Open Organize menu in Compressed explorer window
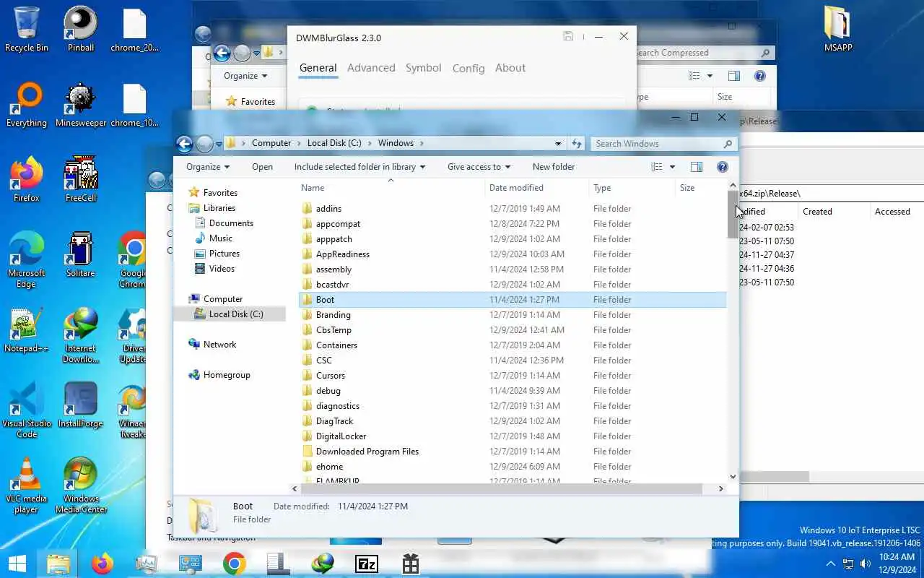 (x=245, y=76)
